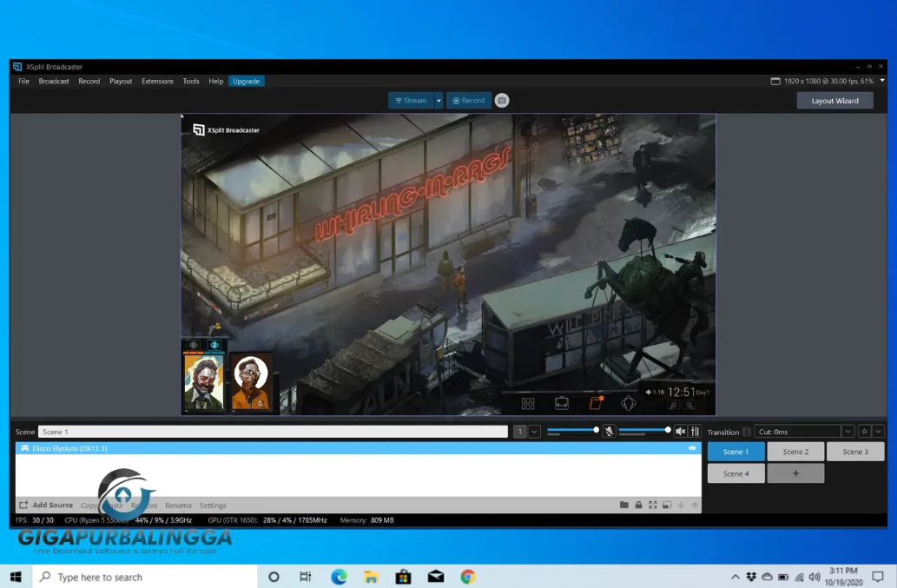Open the Windows notification center icon
The height and width of the screenshot is (588, 897).
point(878,577)
